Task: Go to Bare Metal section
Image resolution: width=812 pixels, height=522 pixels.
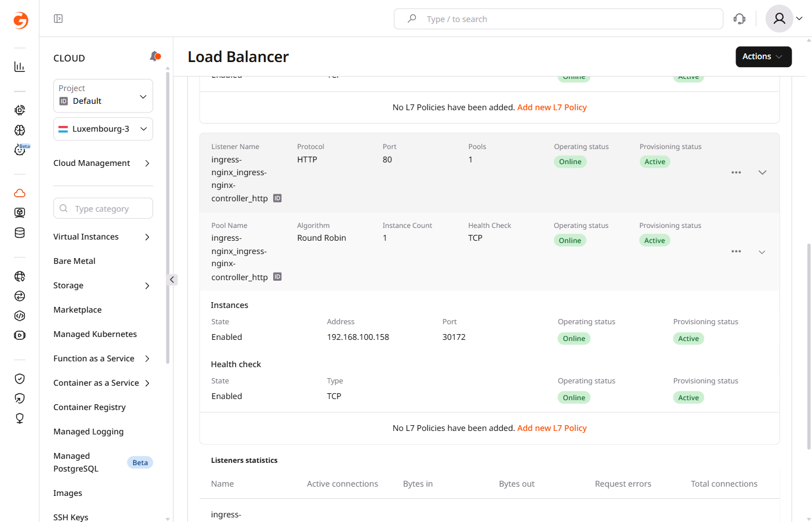Action: (x=74, y=261)
